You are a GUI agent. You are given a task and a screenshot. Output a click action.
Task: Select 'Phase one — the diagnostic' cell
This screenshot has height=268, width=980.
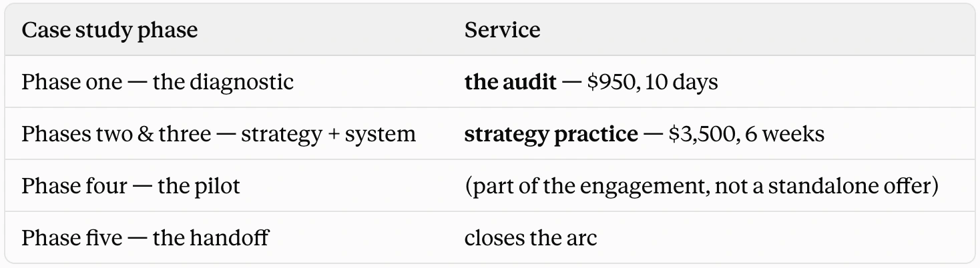[158, 82]
